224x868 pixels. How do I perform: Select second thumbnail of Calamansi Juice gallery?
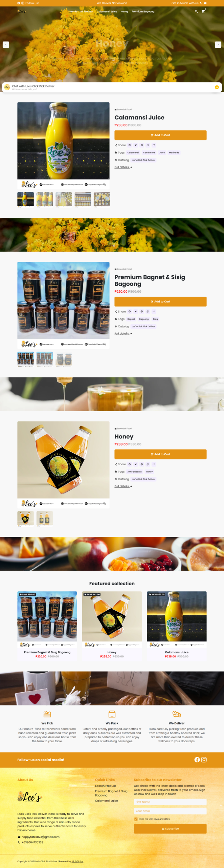[x=45, y=199]
